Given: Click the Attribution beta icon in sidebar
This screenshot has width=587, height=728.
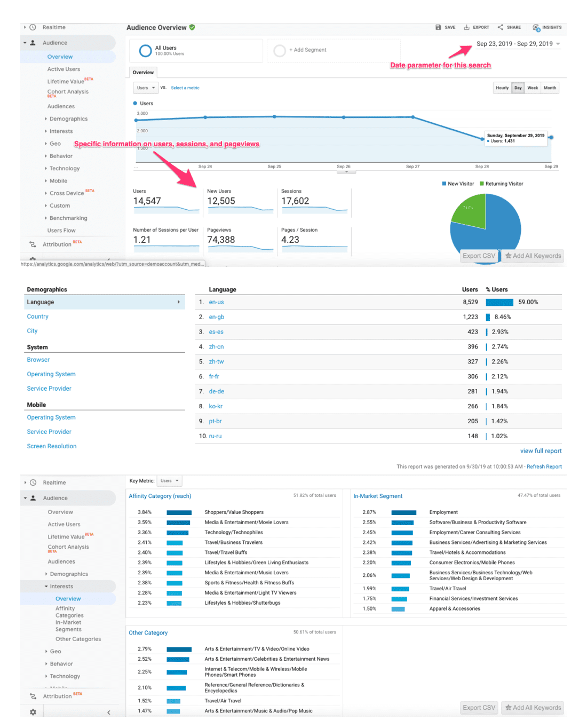Looking at the screenshot, I should (x=32, y=244).
